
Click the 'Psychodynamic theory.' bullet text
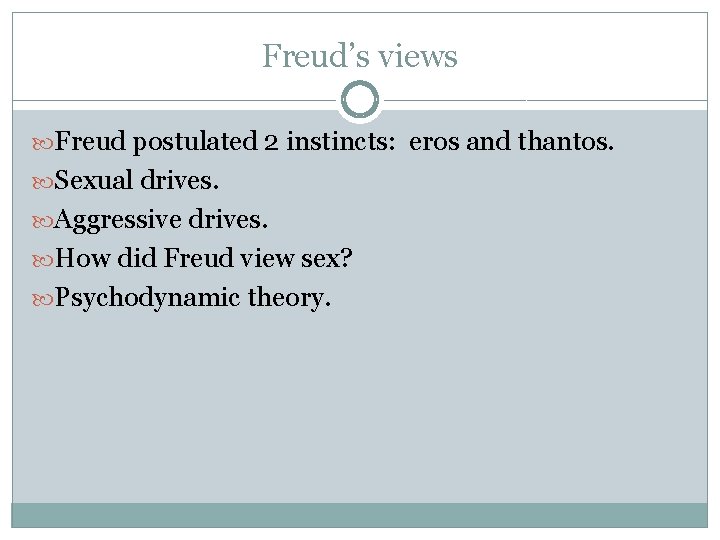[193, 298]
